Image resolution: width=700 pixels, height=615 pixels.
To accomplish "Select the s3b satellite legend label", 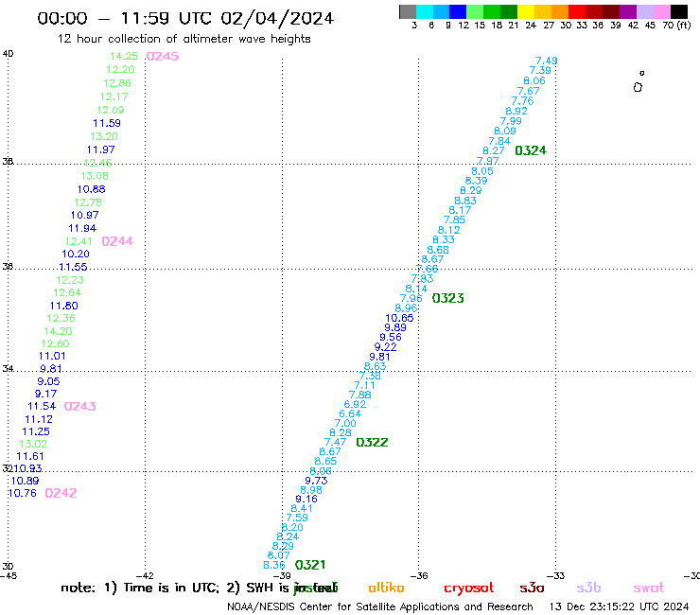I will [x=588, y=588].
